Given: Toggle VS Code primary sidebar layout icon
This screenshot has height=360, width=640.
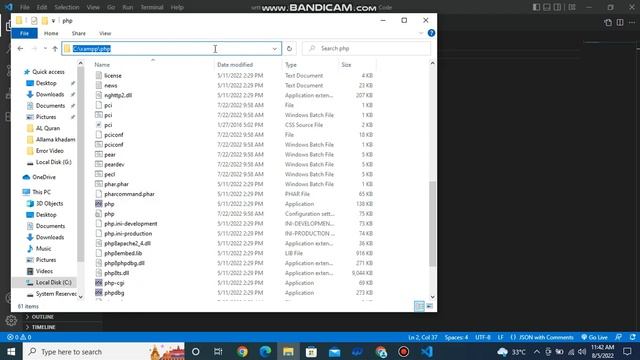Looking at the screenshot, I should 536,7.
